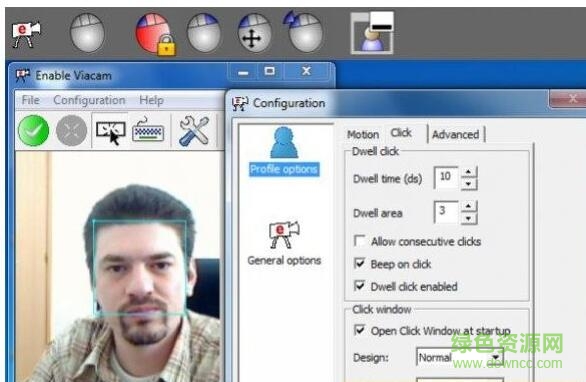This screenshot has height=382, width=586.
Task: Uncheck the Beep on click checkbox
Action: [x=360, y=263]
